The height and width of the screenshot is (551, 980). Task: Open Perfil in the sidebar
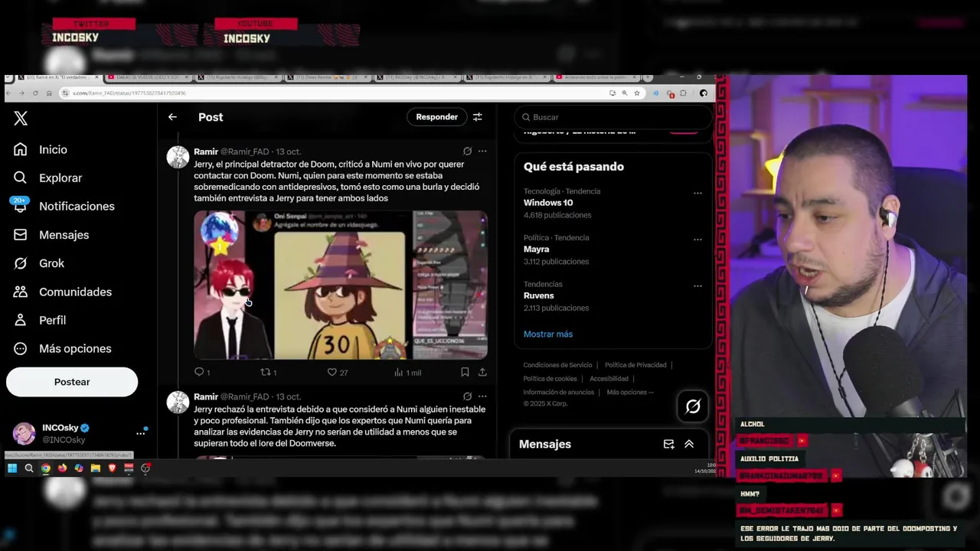point(40,320)
